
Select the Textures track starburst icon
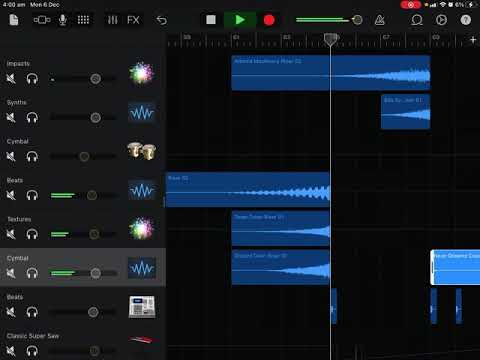point(142,228)
